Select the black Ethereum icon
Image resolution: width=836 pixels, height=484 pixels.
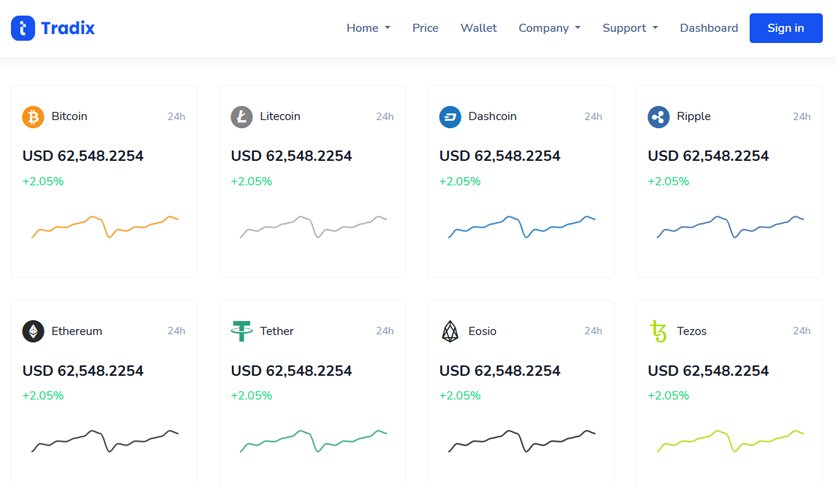click(x=33, y=331)
